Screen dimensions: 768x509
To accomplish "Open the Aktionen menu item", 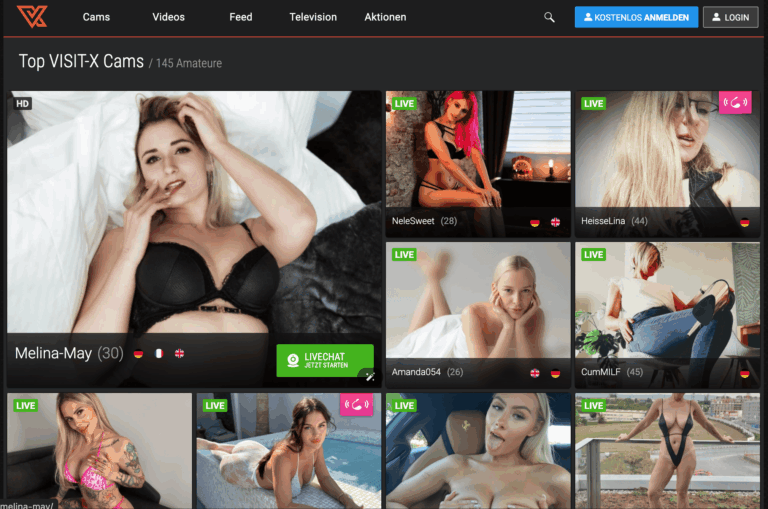I will click(385, 17).
